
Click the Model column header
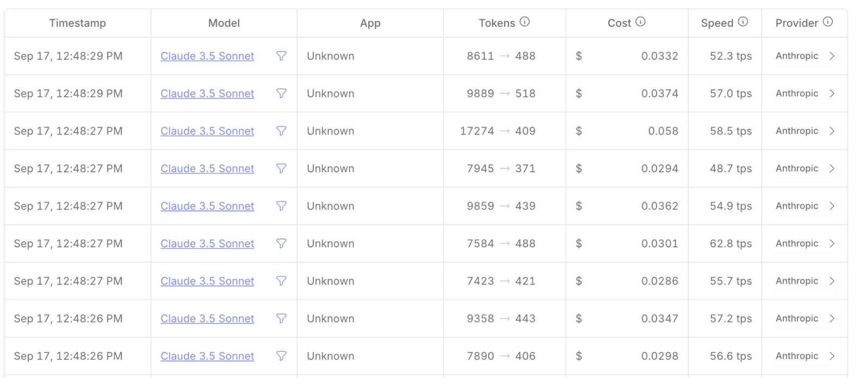pyautogui.click(x=224, y=23)
